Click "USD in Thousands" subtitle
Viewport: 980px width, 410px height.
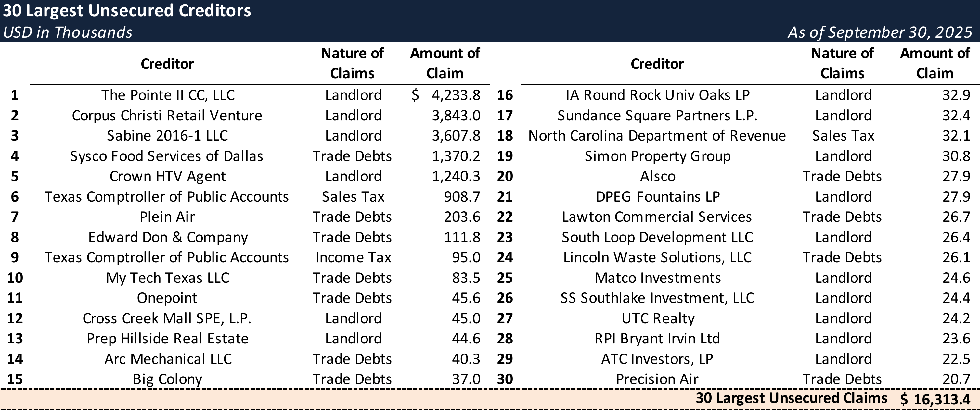[68, 32]
